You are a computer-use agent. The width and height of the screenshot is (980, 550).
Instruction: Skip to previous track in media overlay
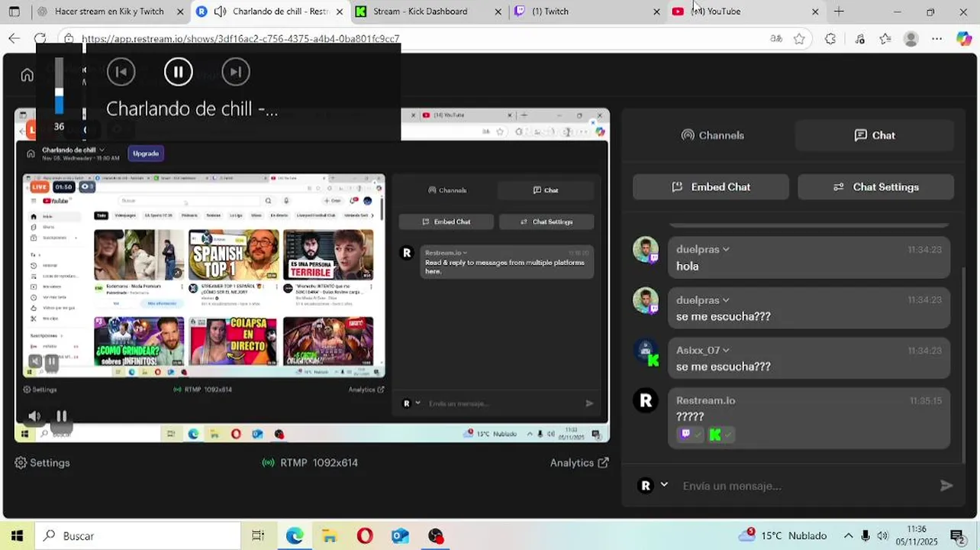[x=121, y=72]
